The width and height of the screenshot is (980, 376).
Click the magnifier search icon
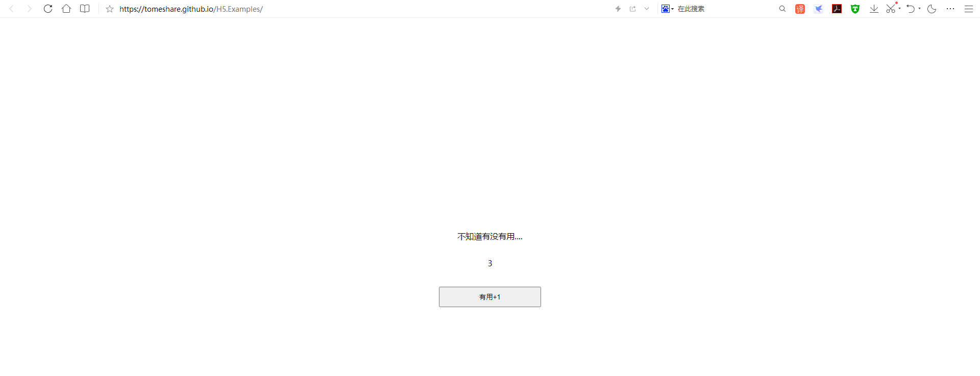pos(782,9)
